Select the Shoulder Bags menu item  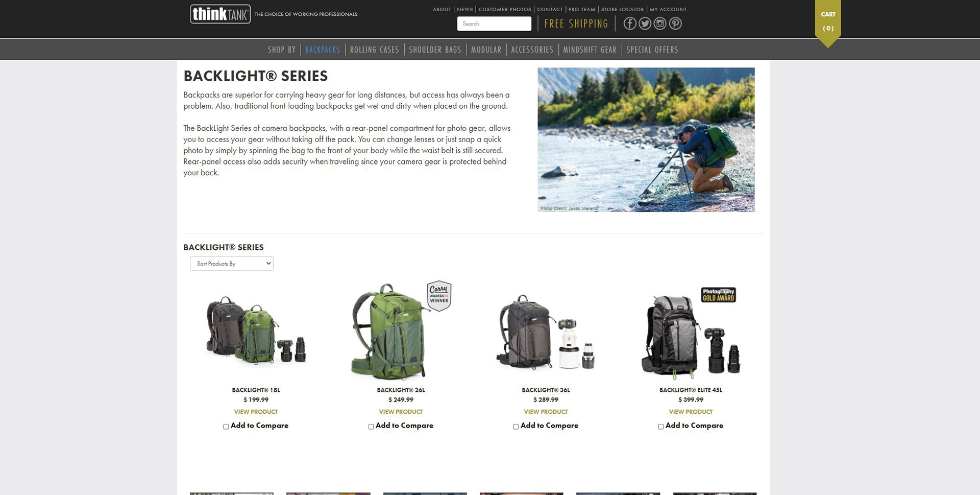coord(435,50)
